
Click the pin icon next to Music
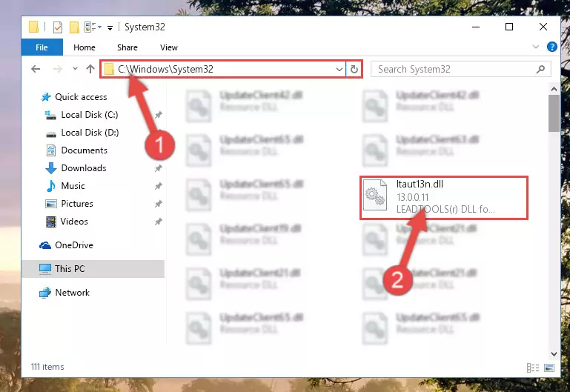click(x=158, y=186)
